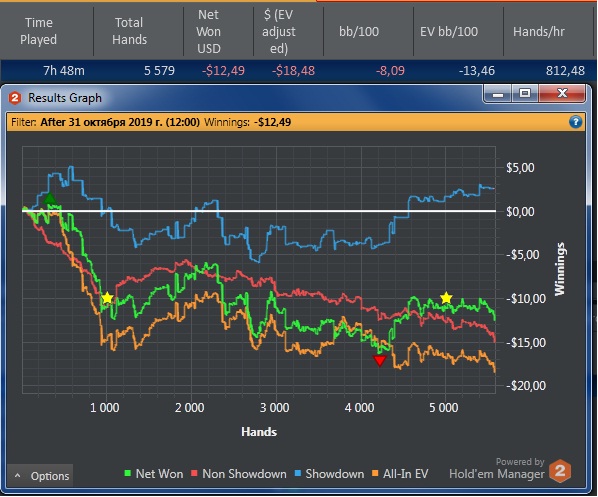
Task: Click the Hold'em Manager 2 logo in title bar
Action: point(14,98)
